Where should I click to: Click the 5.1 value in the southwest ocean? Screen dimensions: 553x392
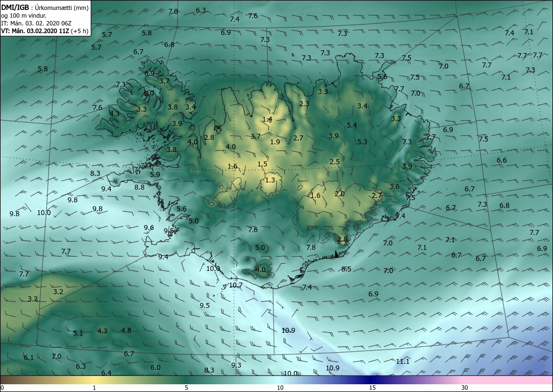[x=78, y=333]
